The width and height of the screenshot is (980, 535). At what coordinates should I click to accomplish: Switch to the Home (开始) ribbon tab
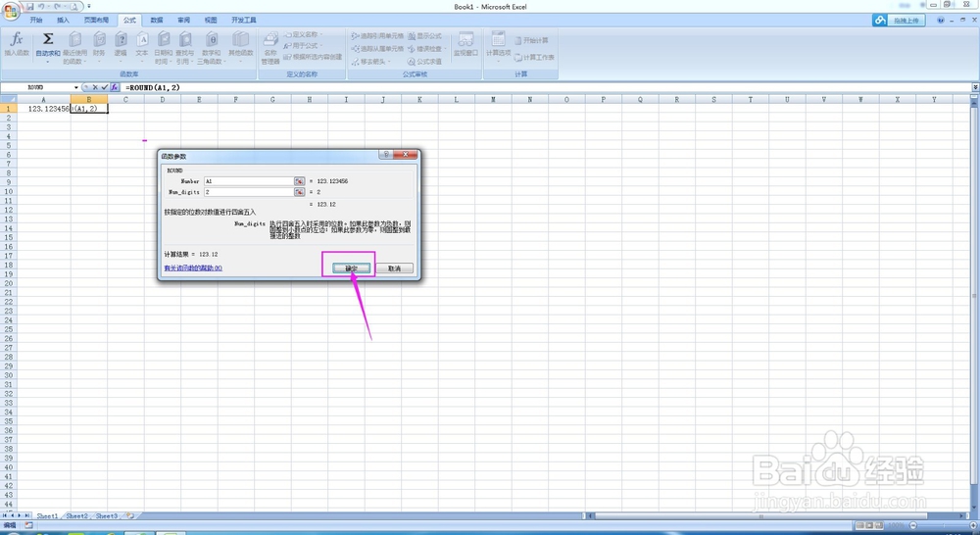[x=36, y=20]
